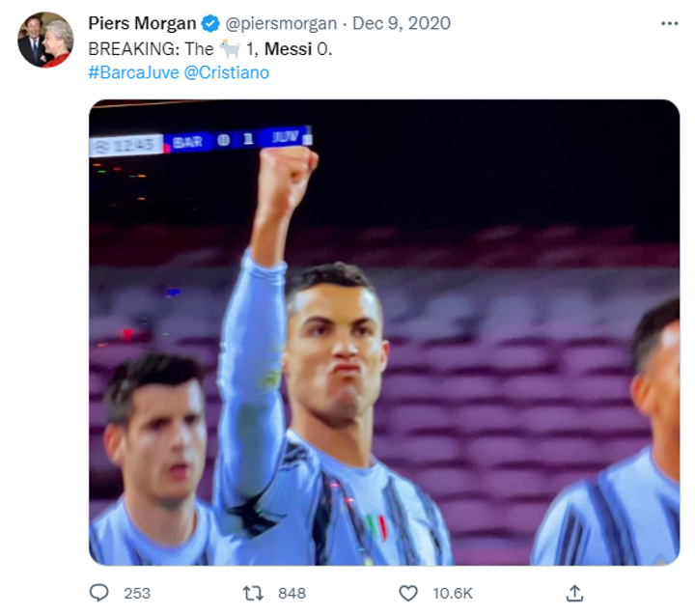Click the 253 replies count
Screen dimensions: 695x616
(x=137, y=593)
